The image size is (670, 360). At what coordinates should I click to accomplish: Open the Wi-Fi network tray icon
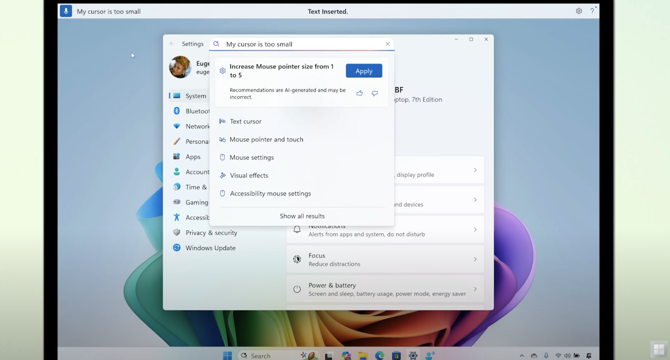(x=558, y=355)
